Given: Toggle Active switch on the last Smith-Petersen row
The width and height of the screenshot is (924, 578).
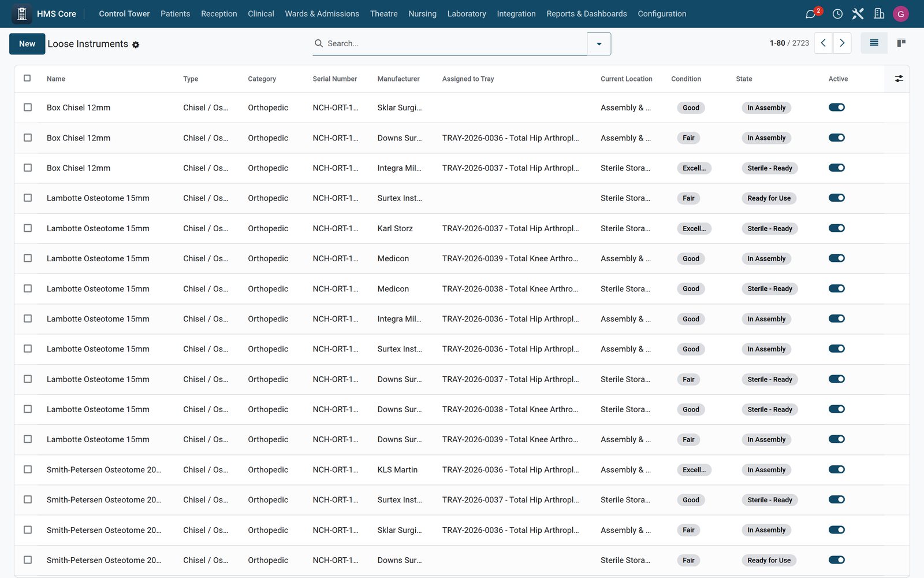Looking at the screenshot, I should pyautogui.click(x=837, y=560).
